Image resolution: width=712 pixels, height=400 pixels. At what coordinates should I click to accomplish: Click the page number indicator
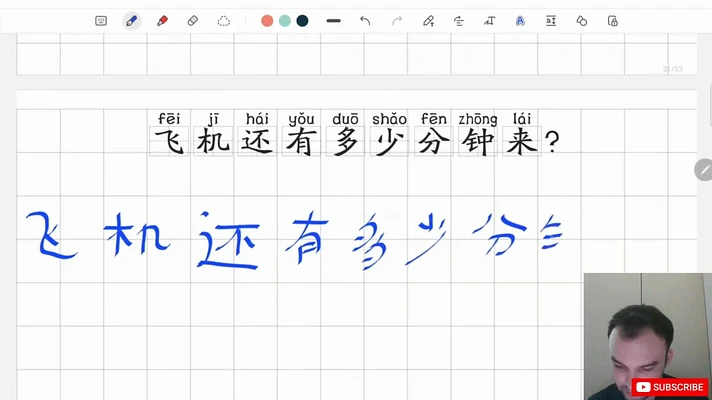point(672,69)
